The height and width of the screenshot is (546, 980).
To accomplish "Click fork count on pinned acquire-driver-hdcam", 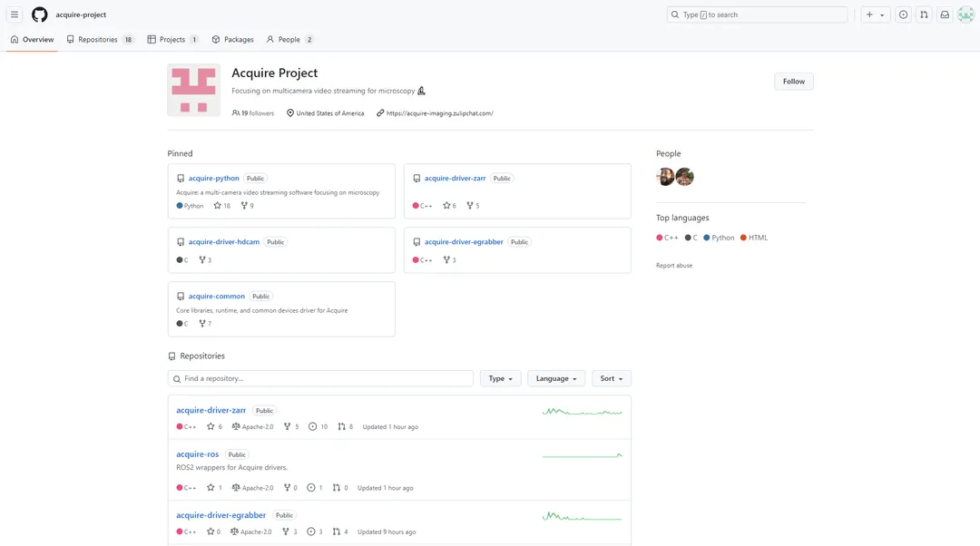I will (205, 260).
